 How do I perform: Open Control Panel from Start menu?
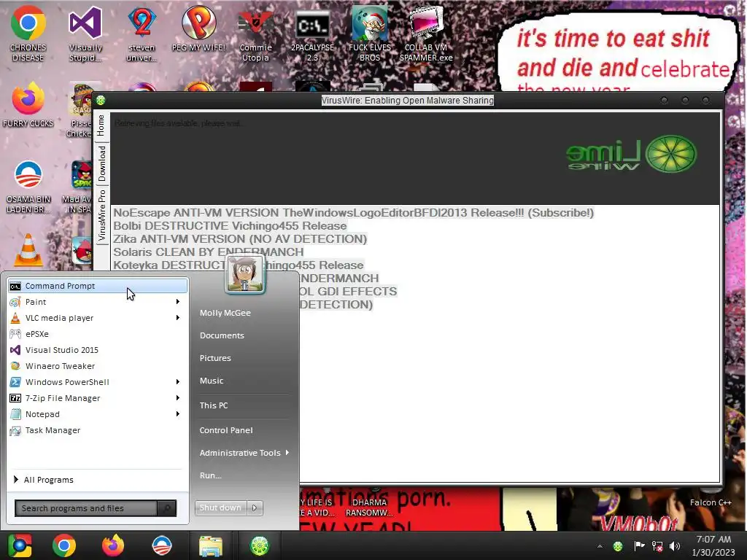pos(226,430)
